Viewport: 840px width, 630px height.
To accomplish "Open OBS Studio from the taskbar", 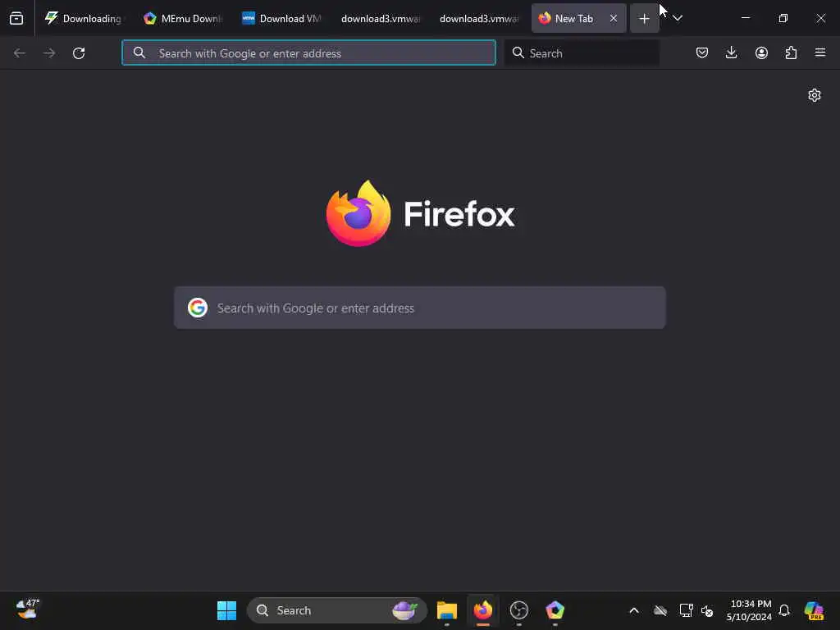I will 519,610.
